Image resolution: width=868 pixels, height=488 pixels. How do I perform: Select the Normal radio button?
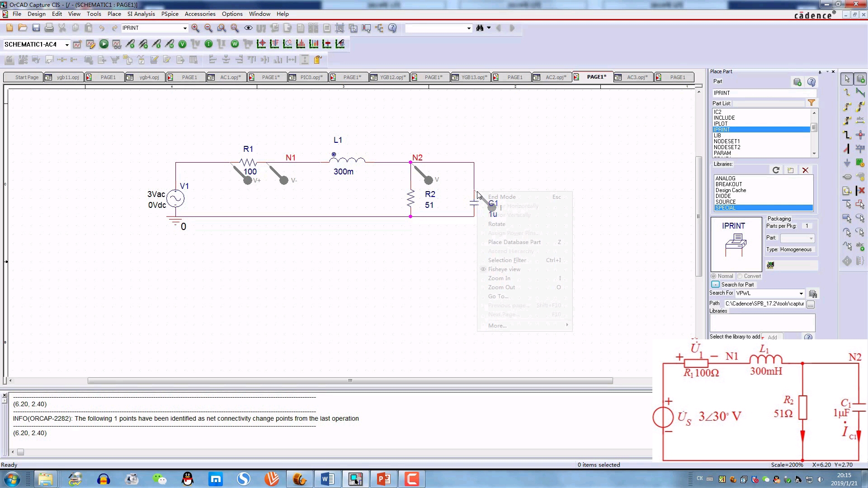point(714,276)
